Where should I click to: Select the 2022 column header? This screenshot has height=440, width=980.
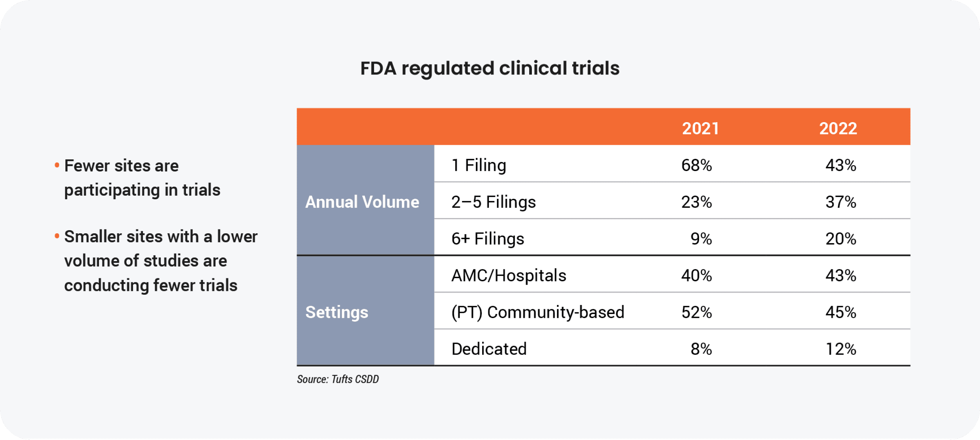click(838, 128)
